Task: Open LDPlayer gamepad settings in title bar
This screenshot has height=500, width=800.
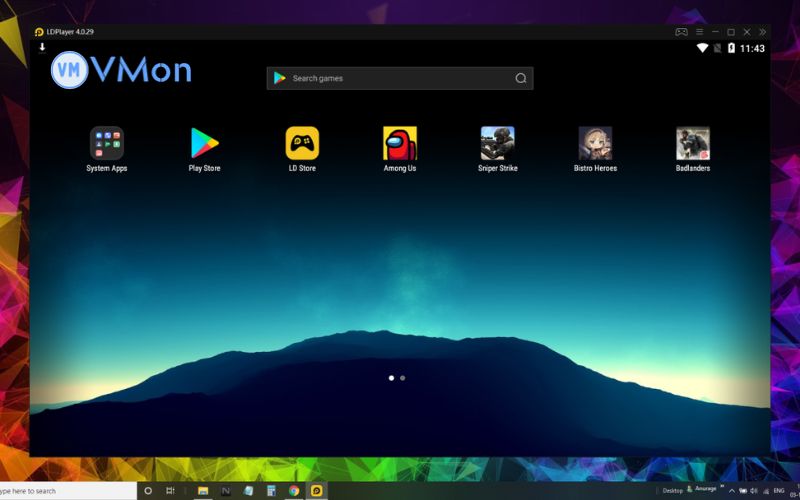Action: (x=681, y=32)
